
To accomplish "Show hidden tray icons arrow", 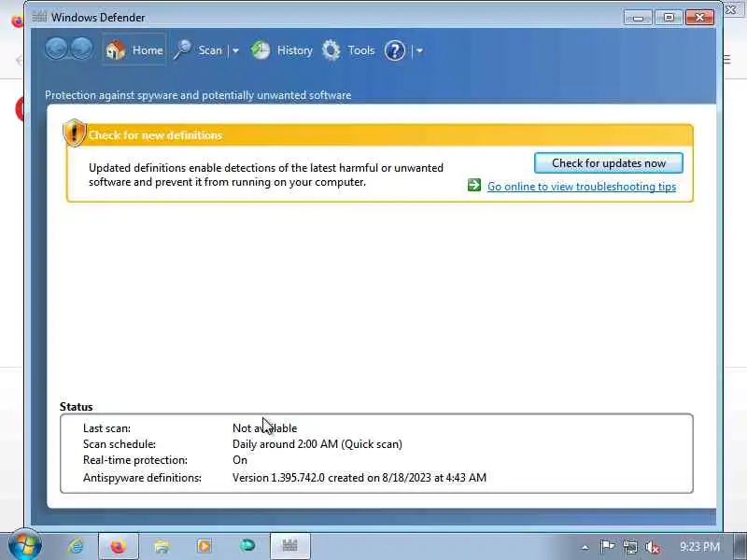I will click(585, 548).
